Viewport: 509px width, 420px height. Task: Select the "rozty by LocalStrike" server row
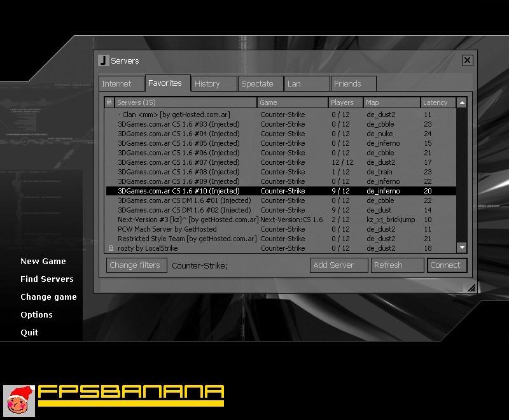click(281, 248)
